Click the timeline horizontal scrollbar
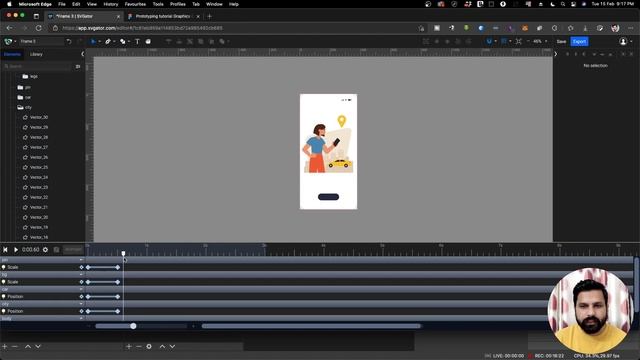This screenshot has height=360, width=640. (311, 326)
